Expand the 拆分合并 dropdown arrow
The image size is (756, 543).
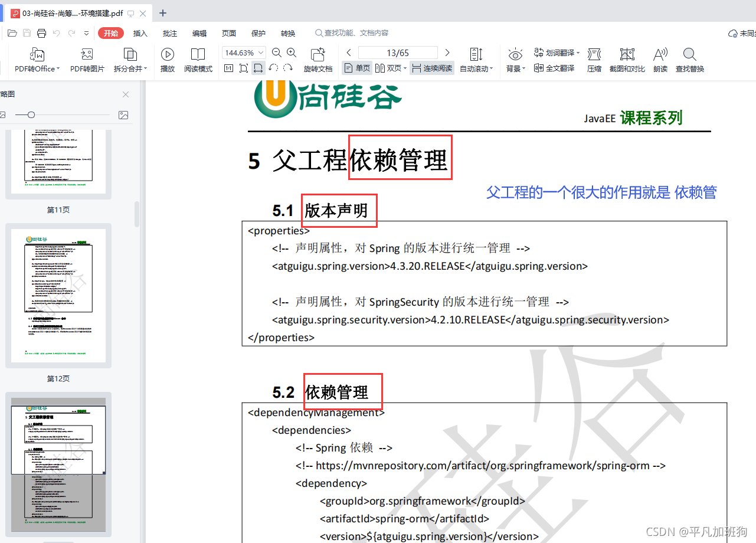[146, 69]
